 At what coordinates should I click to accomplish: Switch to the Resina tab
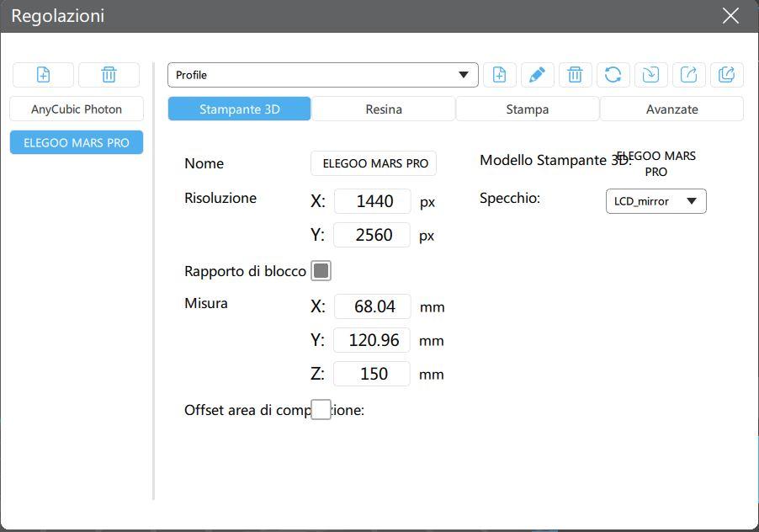point(384,109)
